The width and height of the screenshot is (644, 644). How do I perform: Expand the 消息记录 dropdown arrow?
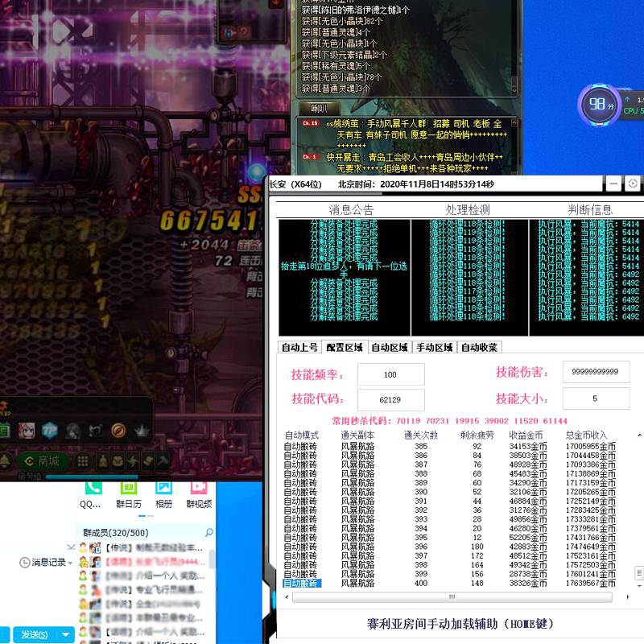[70, 563]
